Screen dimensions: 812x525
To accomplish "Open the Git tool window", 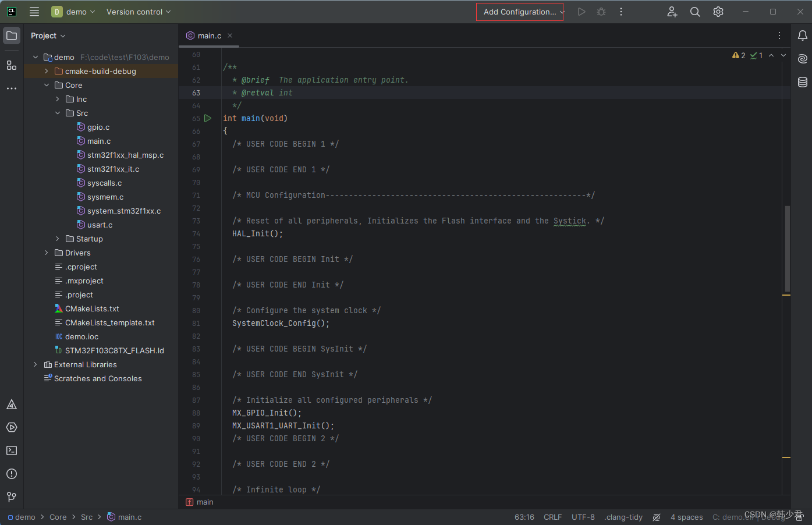I will click(x=12, y=497).
